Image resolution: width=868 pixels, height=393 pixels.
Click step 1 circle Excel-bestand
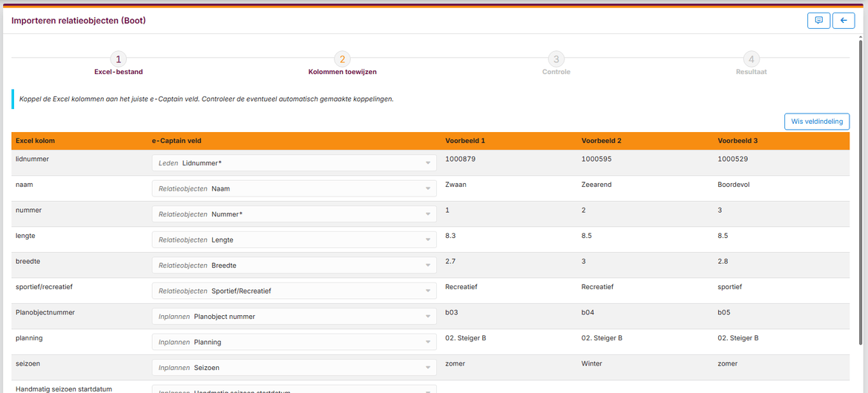[118, 59]
